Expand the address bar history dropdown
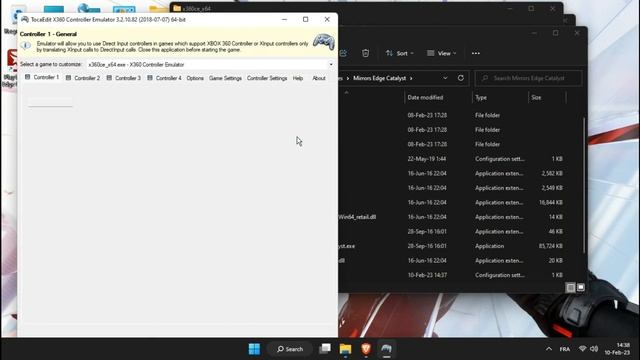 [445, 78]
